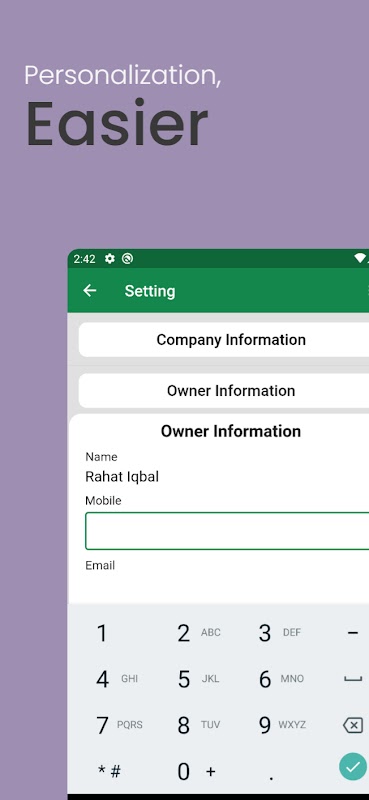Viewport: 369px width, 800px height.
Task: Select the Name field showing Rahat Iqbal
Action: [227, 477]
